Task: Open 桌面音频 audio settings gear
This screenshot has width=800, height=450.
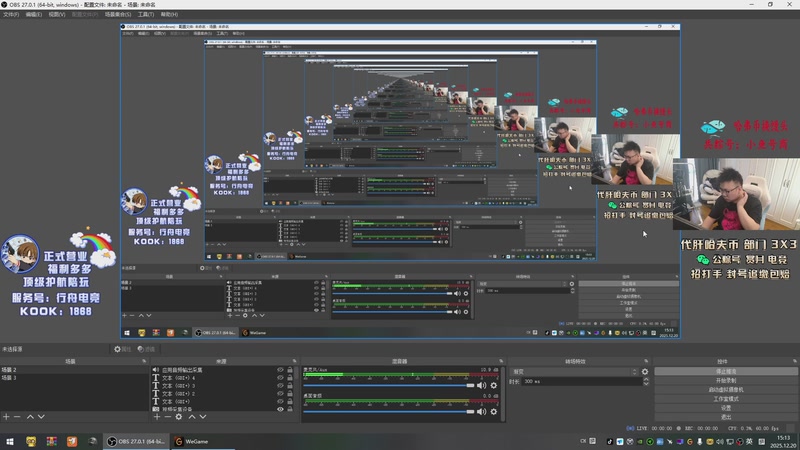Action: [493, 411]
